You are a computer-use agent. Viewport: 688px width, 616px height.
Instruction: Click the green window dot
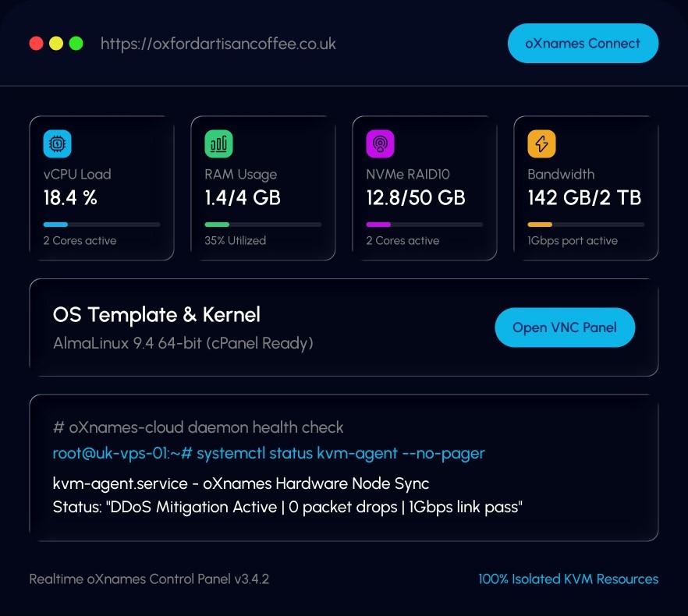click(x=76, y=44)
